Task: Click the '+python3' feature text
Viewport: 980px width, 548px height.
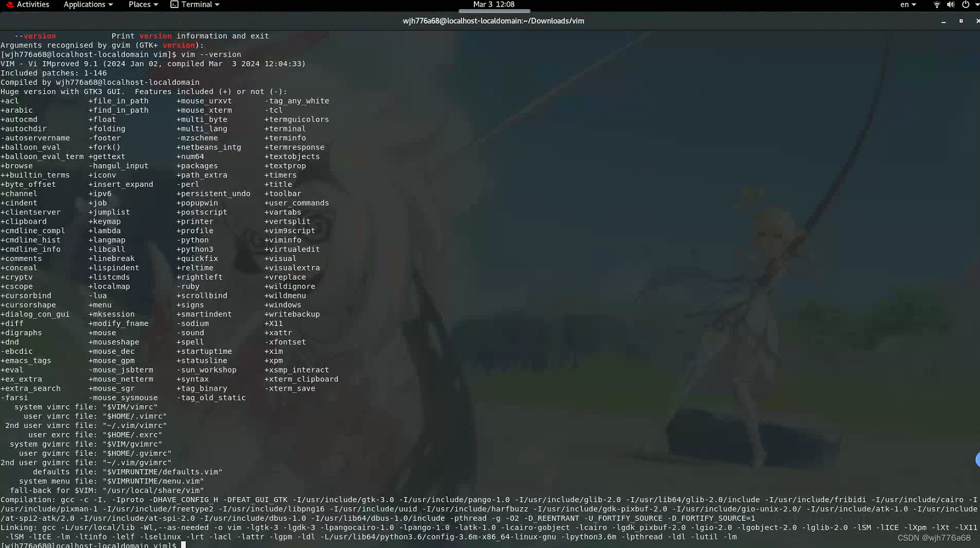Action: [195, 249]
